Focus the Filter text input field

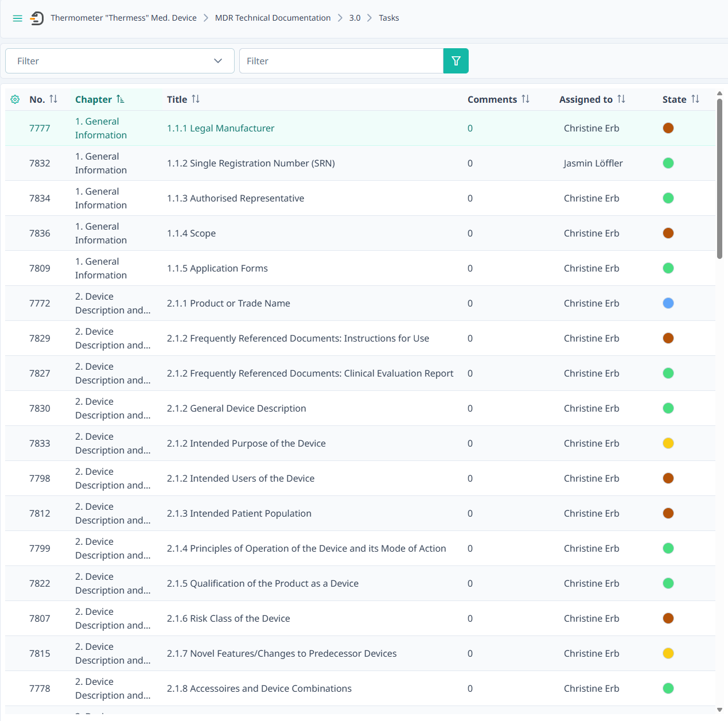pos(341,61)
